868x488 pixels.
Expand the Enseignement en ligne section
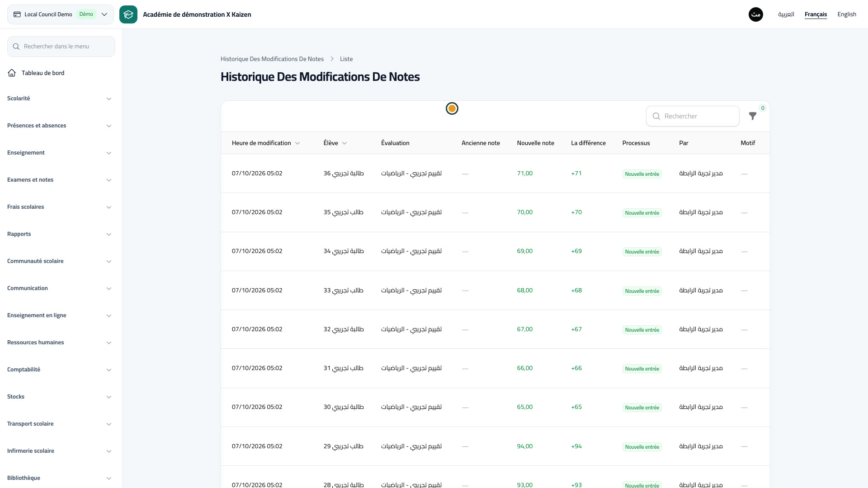[x=61, y=315]
